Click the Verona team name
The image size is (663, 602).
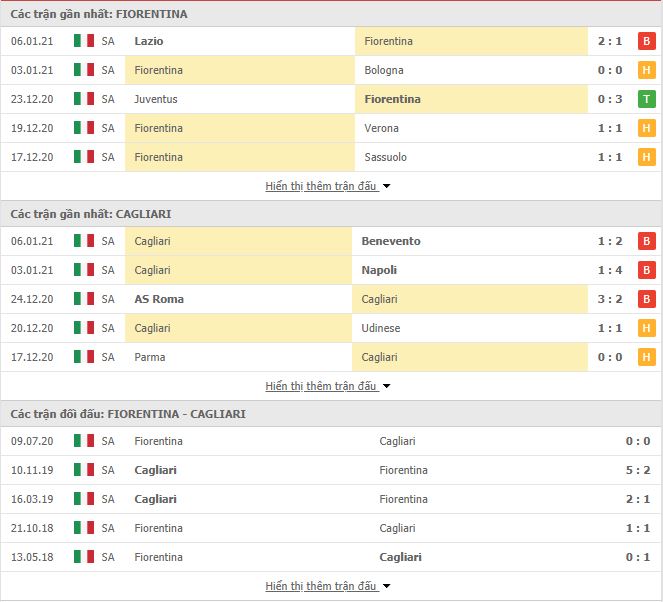(381, 128)
